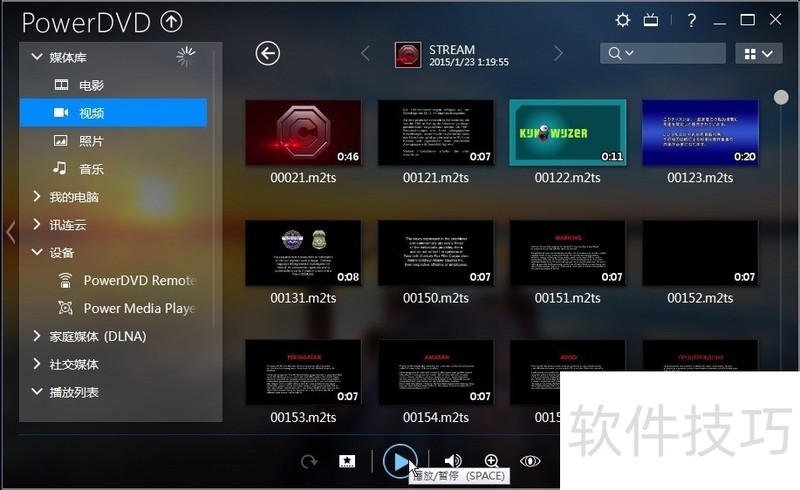Click the PowerDVD upgrade arrow icon
Screen dimensions: 800x490
point(171,21)
